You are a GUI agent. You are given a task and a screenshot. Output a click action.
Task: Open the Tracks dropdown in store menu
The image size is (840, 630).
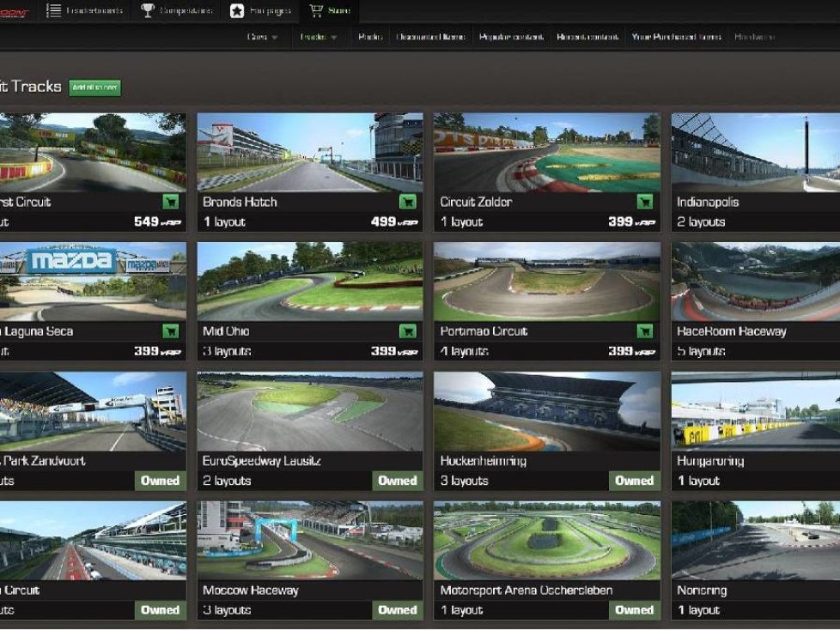[x=318, y=37]
